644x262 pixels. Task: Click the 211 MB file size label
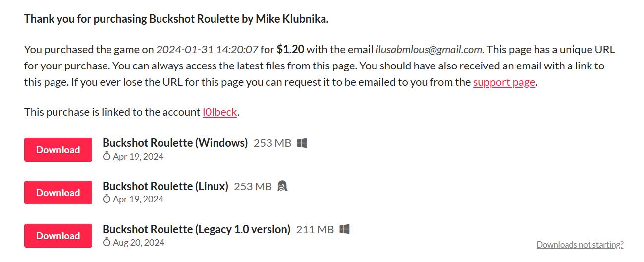(315, 229)
